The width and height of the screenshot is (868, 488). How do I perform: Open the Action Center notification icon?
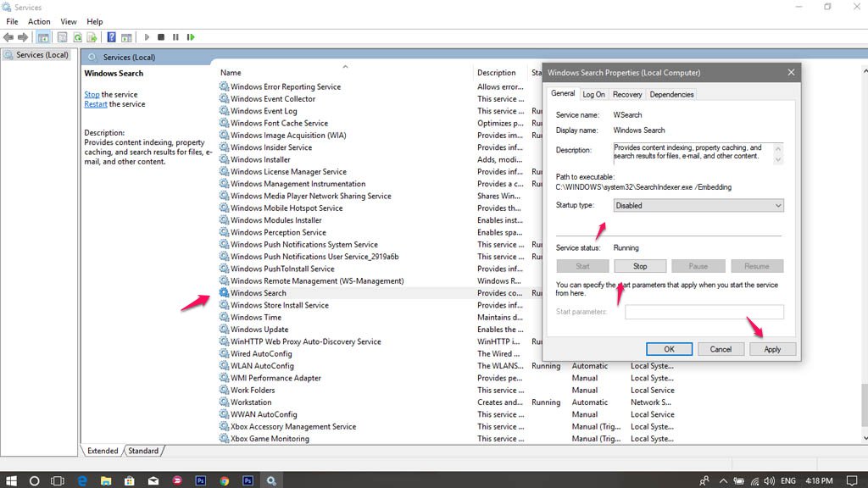[x=853, y=481]
